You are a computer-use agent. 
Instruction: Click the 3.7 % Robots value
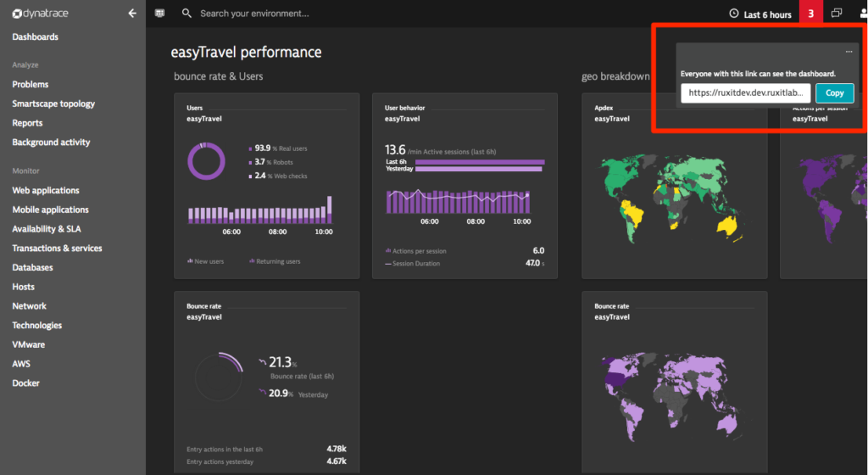[x=271, y=162]
